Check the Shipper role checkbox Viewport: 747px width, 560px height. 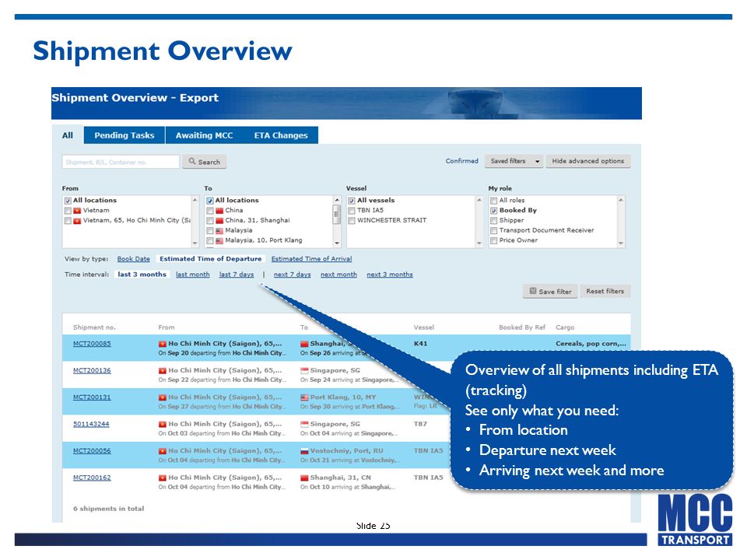493,220
